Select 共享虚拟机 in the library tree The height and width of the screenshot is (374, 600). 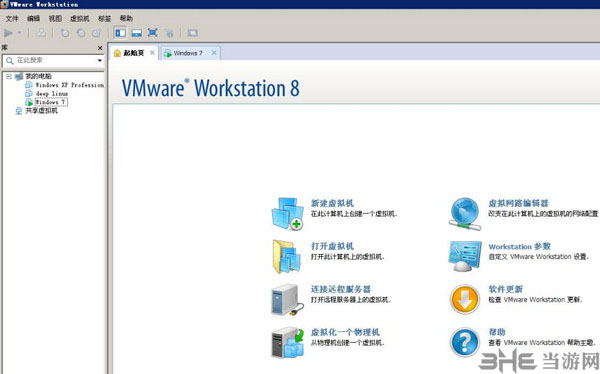click(x=41, y=111)
